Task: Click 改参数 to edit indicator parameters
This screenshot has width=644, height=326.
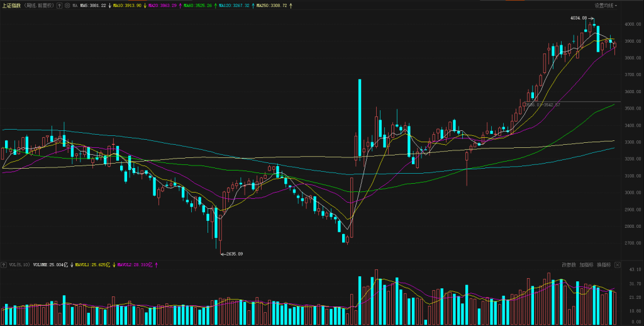Action: [x=569, y=265]
